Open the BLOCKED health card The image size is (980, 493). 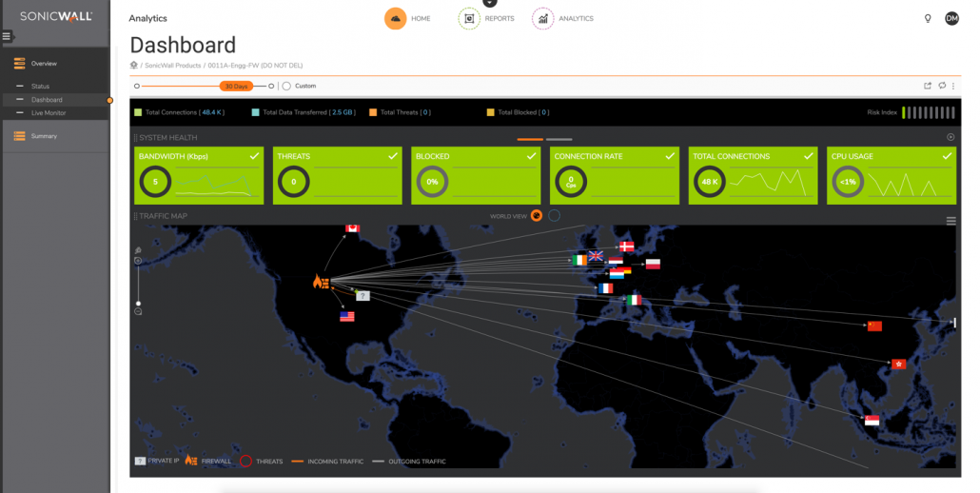pos(476,175)
